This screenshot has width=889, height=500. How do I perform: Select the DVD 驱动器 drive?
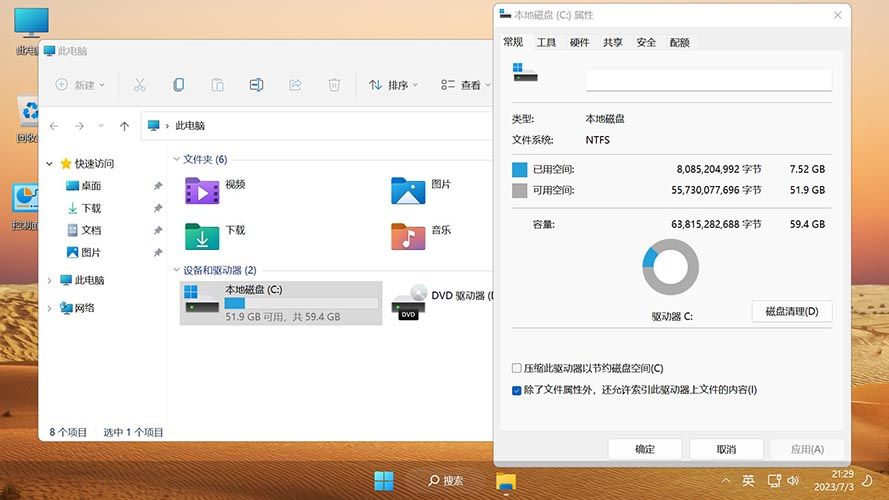point(442,302)
